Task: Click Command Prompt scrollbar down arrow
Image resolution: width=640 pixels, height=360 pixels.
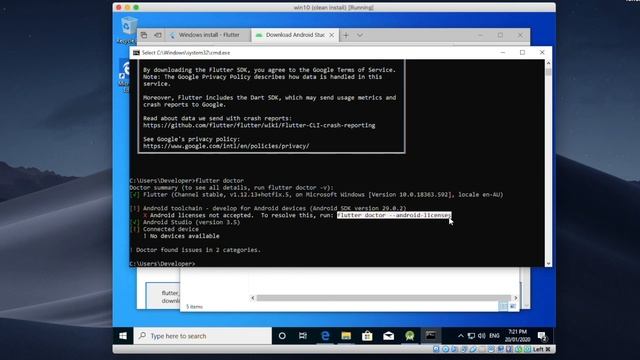Action: [x=548, y=263]
